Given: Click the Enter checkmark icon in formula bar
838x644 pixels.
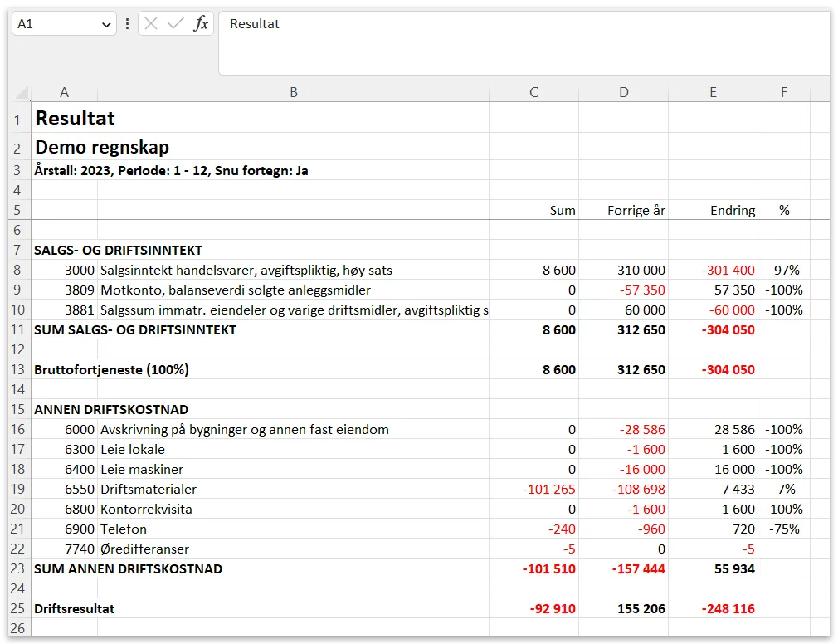Looking at the screenshot, I should [175, 24].
